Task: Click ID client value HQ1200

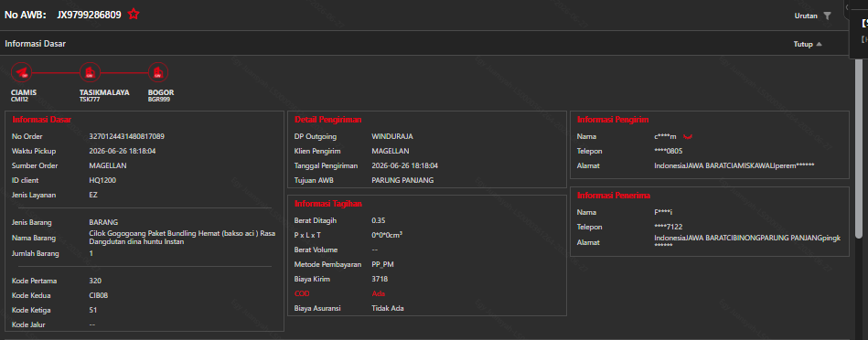Action: click(x=102, y=180)
